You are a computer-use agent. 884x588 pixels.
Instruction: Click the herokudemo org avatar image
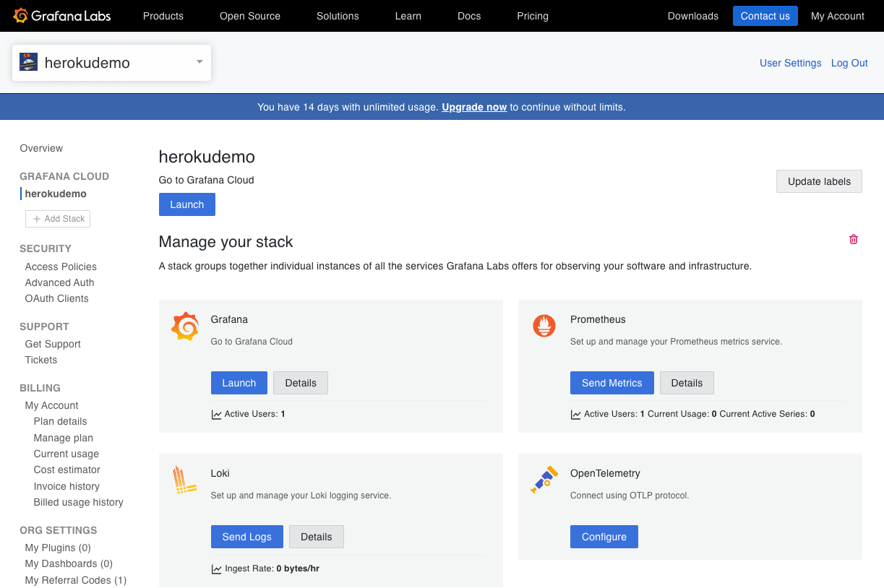point(28,62)
